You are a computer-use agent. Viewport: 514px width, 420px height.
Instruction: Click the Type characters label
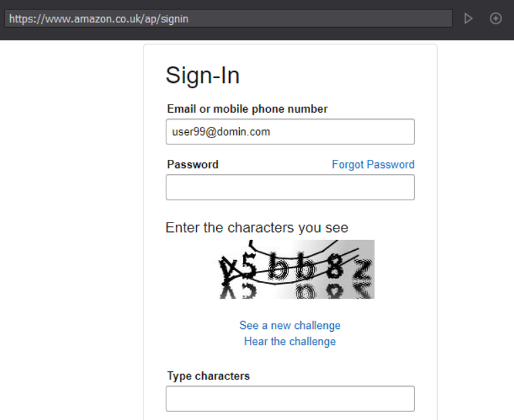click(208, 376)
